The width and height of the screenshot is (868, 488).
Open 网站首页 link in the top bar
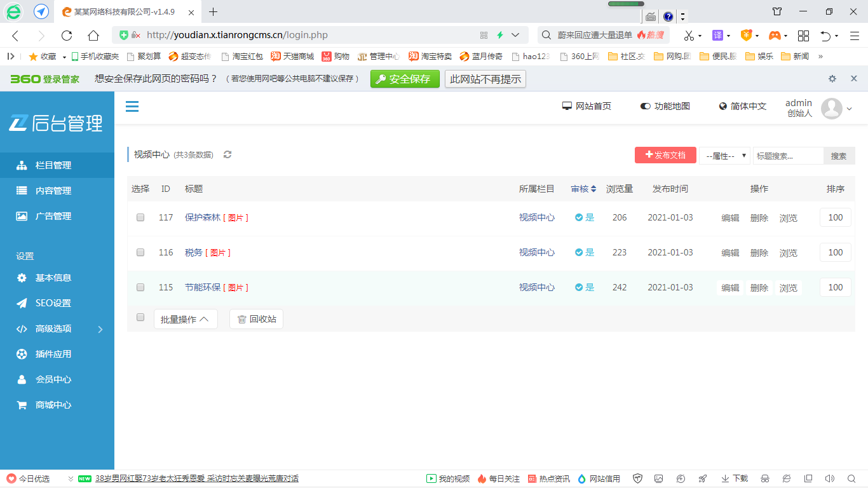pyautogui.click(x=587, y=106)
